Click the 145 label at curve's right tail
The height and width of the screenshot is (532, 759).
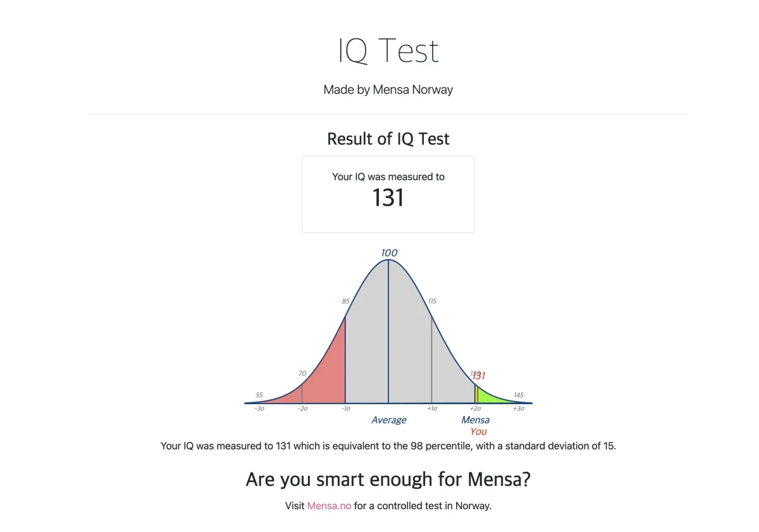[519, 395]
